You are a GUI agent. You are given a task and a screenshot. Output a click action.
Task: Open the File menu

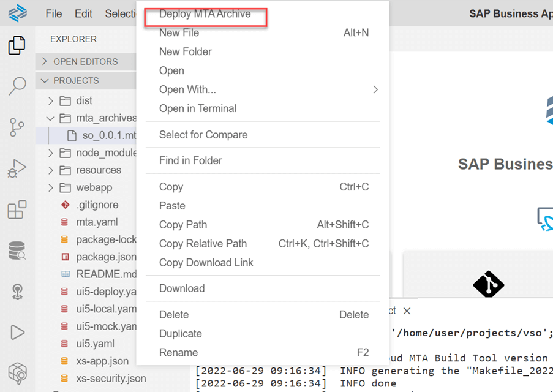coord(54,13)
